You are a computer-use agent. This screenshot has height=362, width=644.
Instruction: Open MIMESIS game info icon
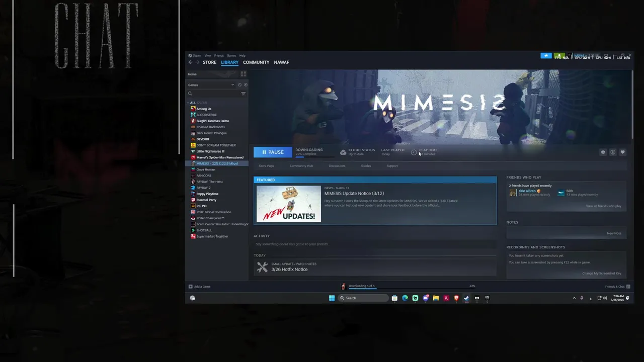point(613,152)
